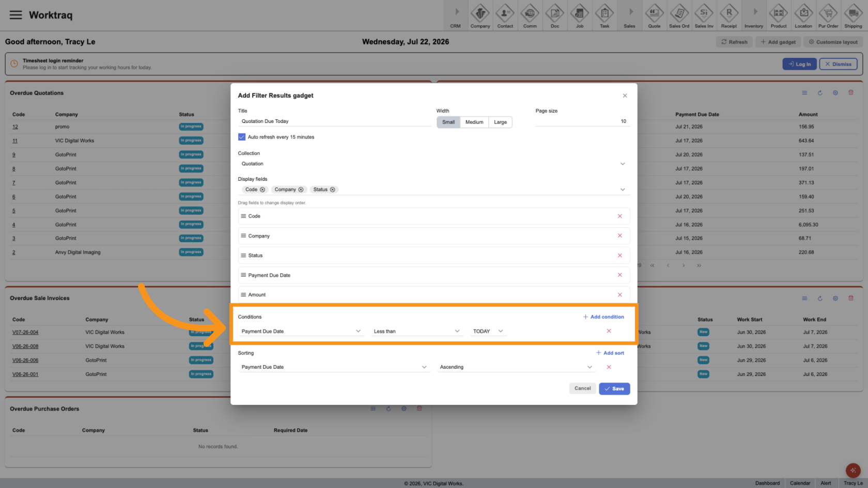Select Small width option
The height and width of the screenshot is (488, 868).
tap(448, 122)
